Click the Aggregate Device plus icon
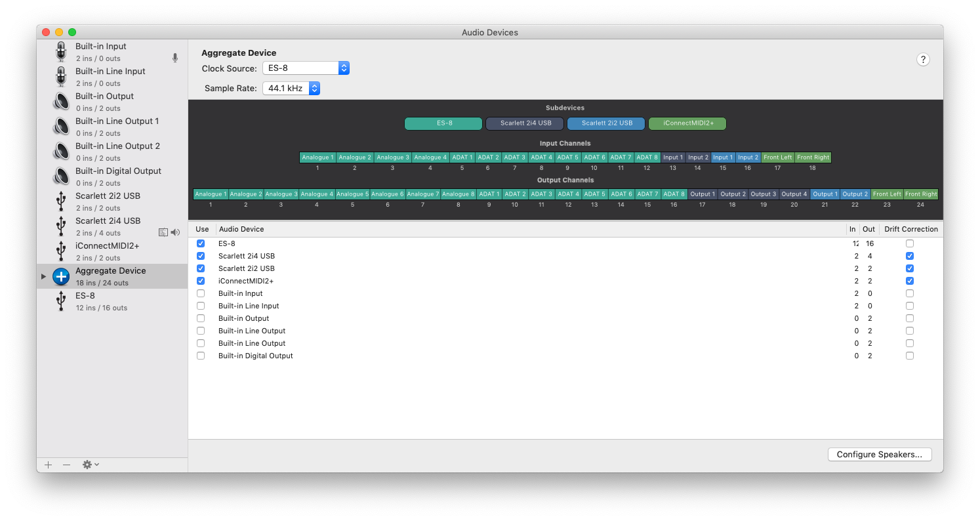Image resolution: width=980 pixels, height=521 pixels. [x=61, y=276]
